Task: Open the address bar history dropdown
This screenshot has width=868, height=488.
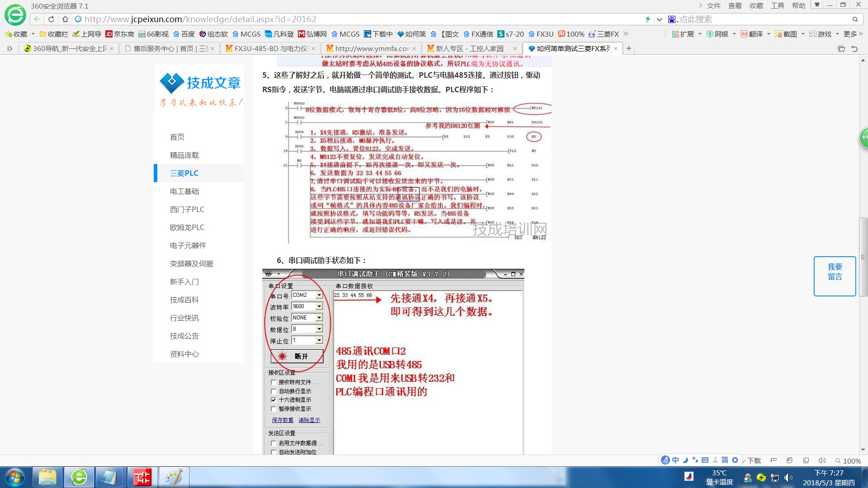Action: pyautogui.click(x=660, y=19)
